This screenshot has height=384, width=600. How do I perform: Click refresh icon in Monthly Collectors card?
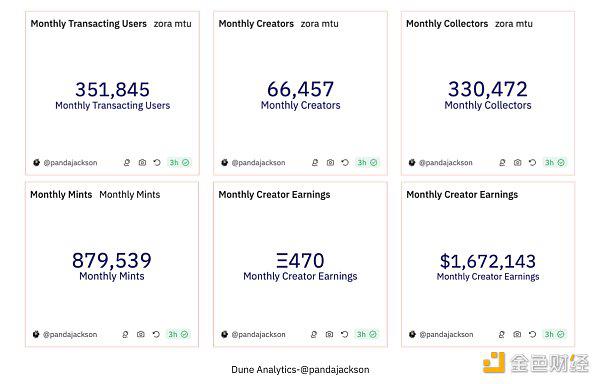[532, 163]
